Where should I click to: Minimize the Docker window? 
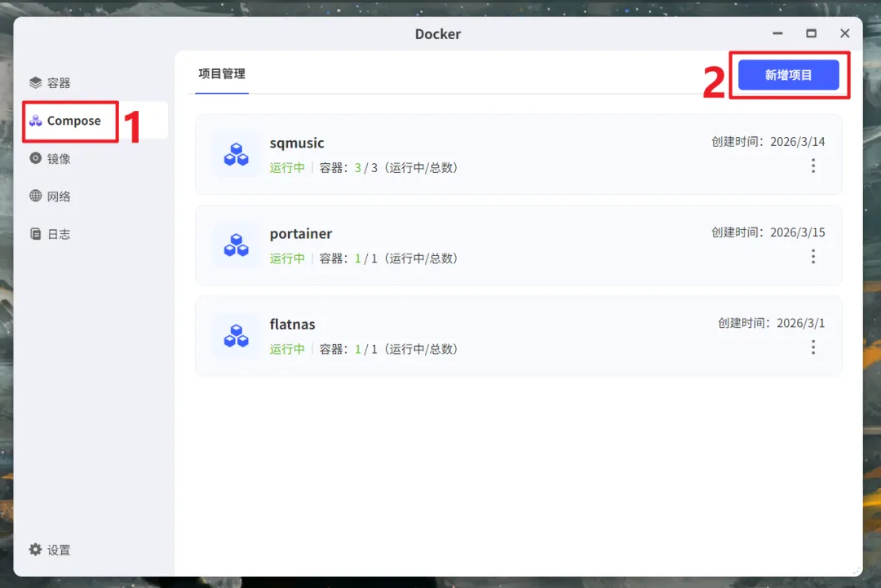(777, 33)
